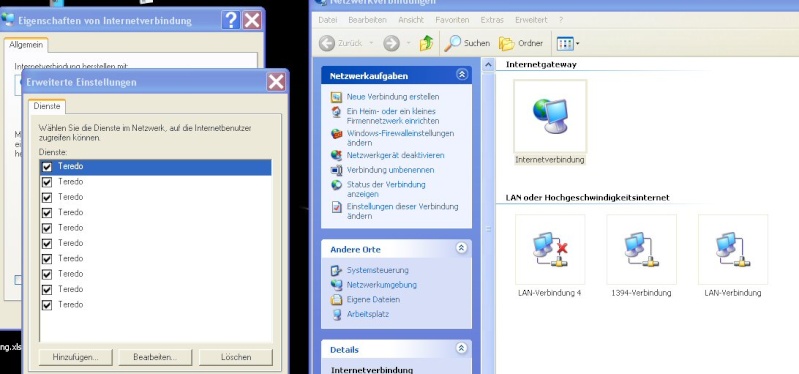Uncheck the seventh Teredo checkbox

pyautogui.click(x=47, y=259)
